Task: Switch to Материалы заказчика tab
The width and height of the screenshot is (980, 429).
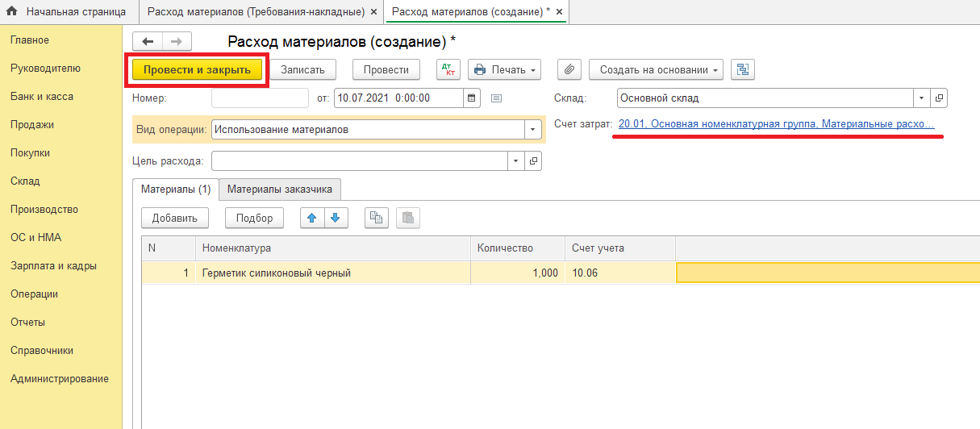Action: click(x=280, y=190)
